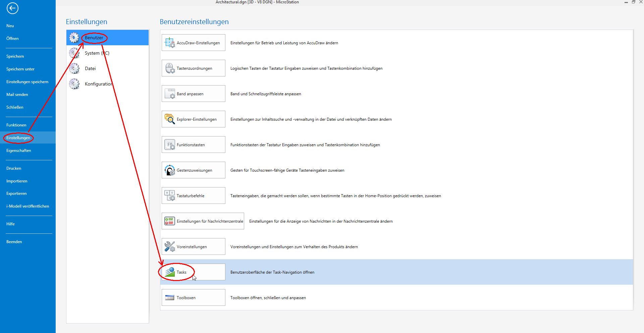Click 'Gesten für Touchscreen-fähige Geräte' description
Viewport: 644px width, 333px height.
point(287,170)
